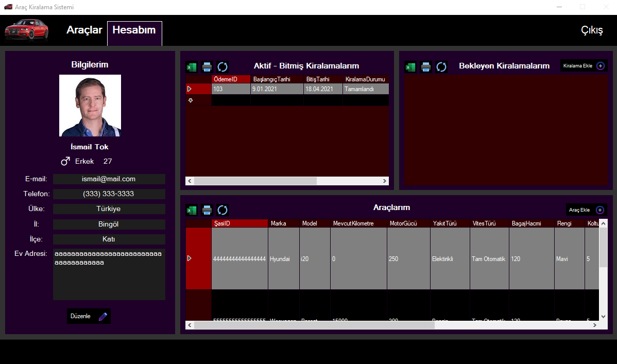This screenshot has height=364, width=617.
Task: Click the Ev Adresi text area
Action: pos(109,274)
